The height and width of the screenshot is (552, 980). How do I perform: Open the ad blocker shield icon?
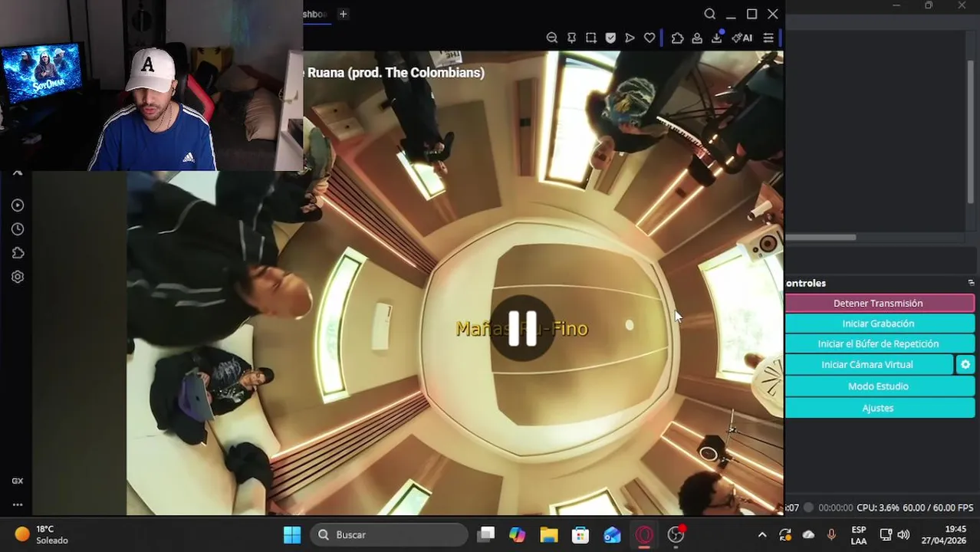pyautogui.click(x=610, y=38)
